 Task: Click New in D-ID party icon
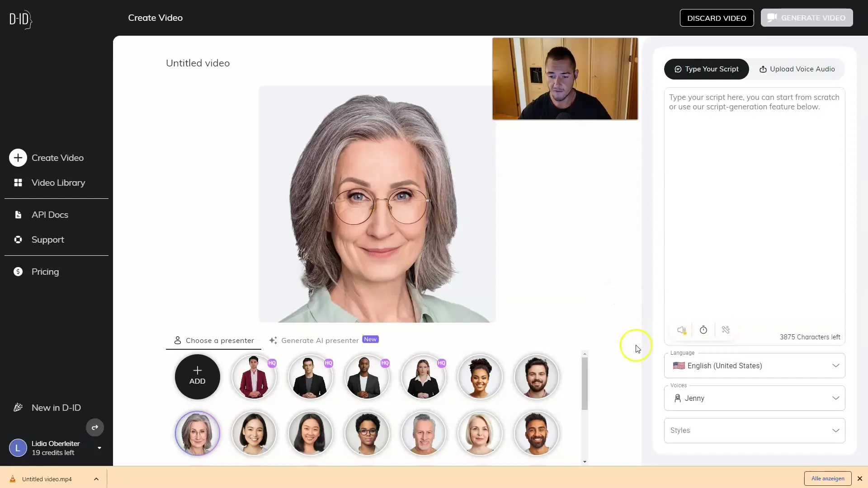18,408
